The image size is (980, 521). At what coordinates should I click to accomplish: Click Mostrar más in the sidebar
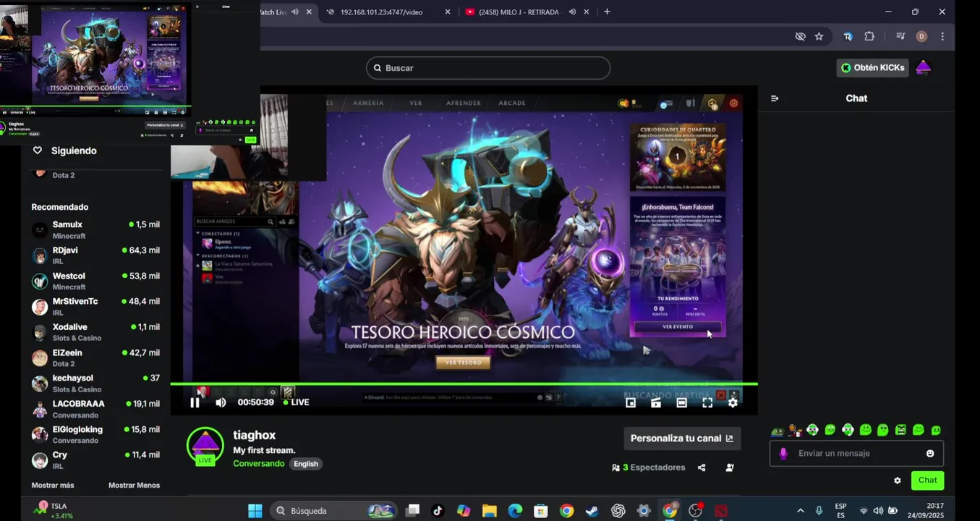pos(53,486)
